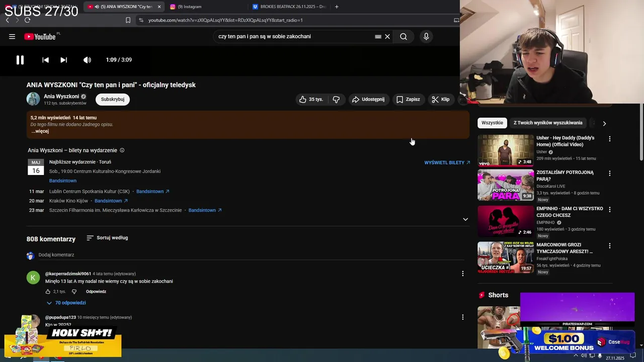Open site info icon in the address bar

141,20
